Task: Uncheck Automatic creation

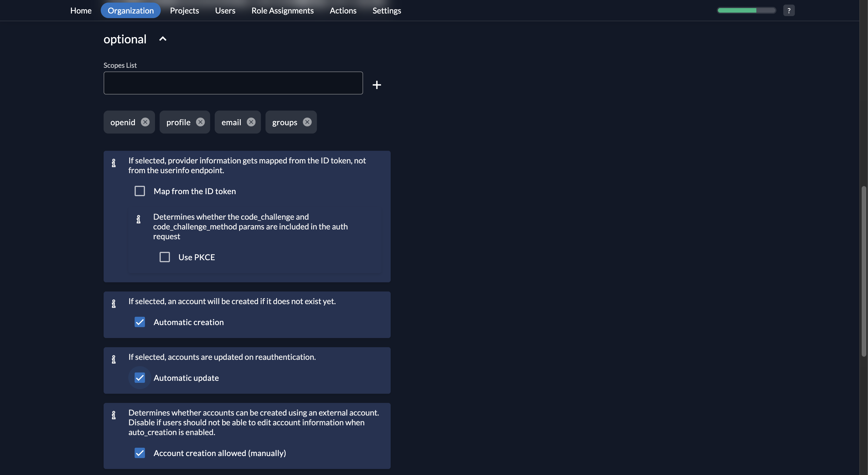Action: [x=140, y=322]
